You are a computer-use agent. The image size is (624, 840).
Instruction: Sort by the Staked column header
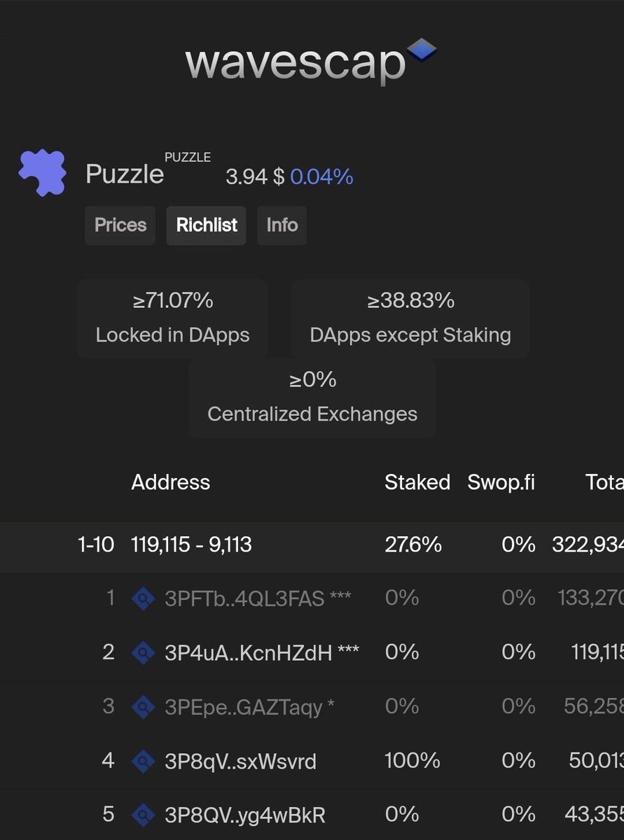[x=417, y=482]
